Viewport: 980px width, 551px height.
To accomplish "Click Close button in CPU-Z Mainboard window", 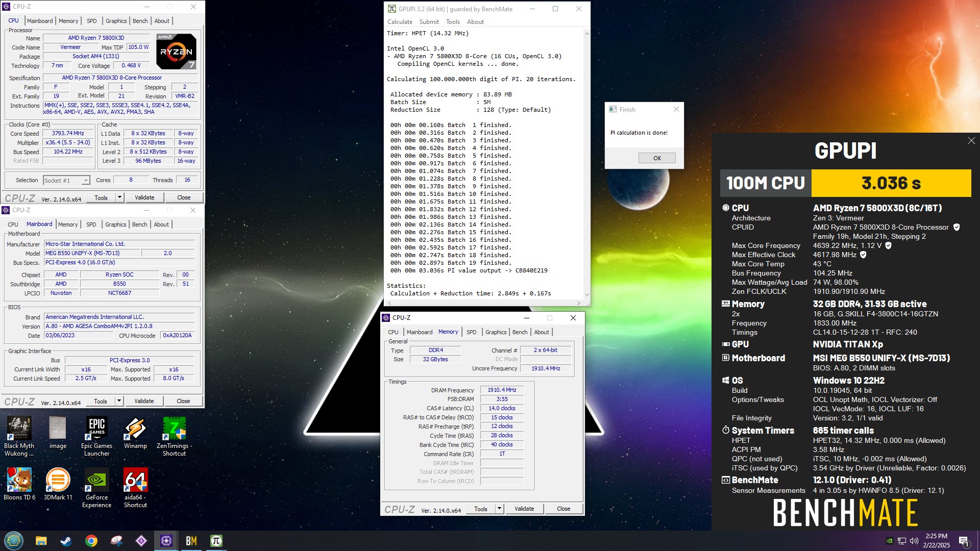I will click(x=183, y=401).
